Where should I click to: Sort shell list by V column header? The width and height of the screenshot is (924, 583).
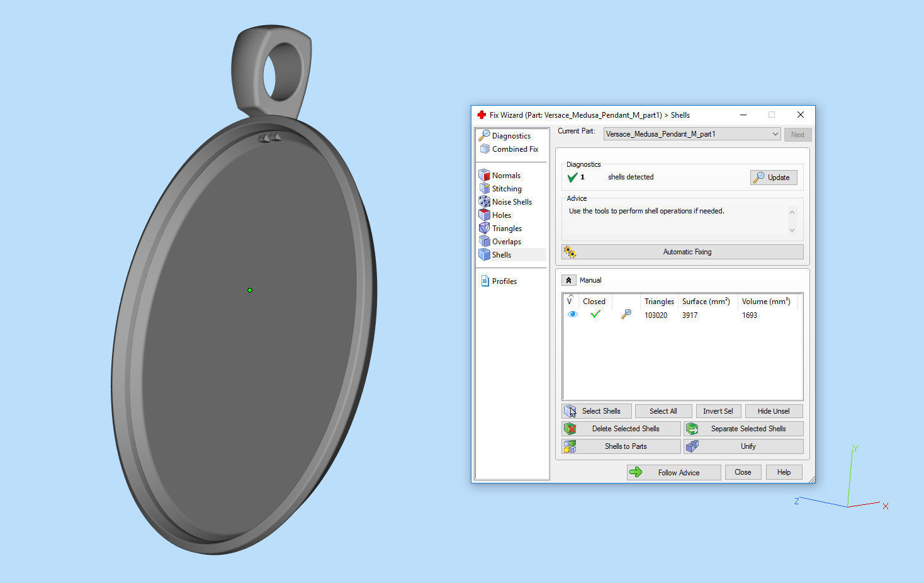[x=570, y=301]
